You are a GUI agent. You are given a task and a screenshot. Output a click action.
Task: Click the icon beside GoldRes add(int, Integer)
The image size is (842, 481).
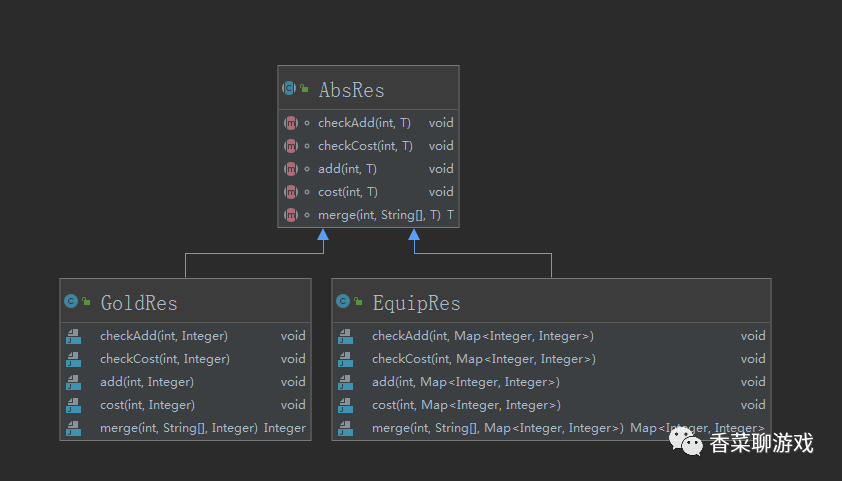click(x=74, y=382)
